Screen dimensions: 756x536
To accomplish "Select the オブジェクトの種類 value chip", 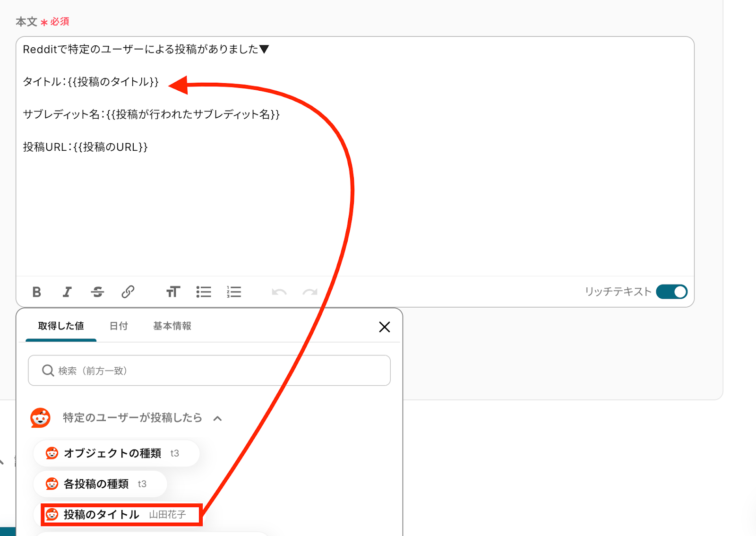I will coord(116,453).
